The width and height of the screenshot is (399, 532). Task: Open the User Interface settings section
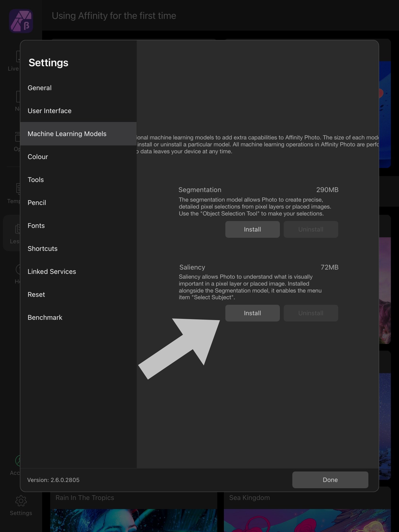click(x=78, y=111)
